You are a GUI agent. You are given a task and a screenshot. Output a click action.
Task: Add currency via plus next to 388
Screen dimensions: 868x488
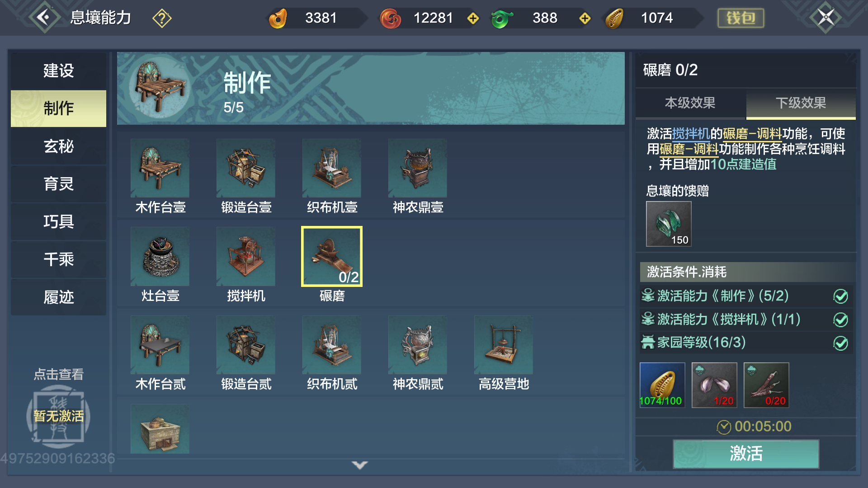click(585, 18)
